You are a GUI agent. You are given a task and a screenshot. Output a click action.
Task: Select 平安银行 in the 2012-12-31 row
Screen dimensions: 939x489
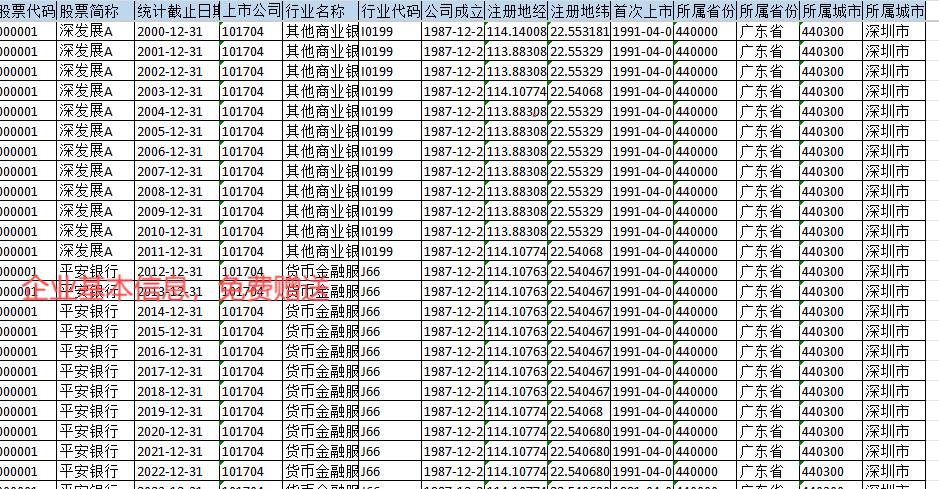coord(95,271)
